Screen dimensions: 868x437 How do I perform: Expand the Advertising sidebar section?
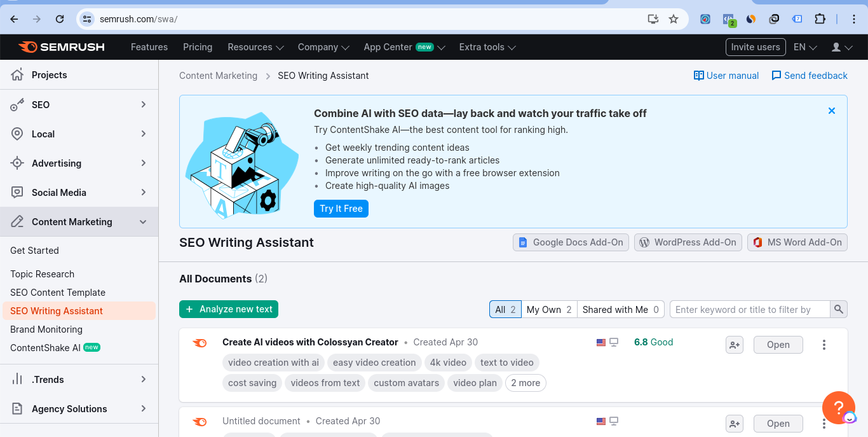(144, 163)
